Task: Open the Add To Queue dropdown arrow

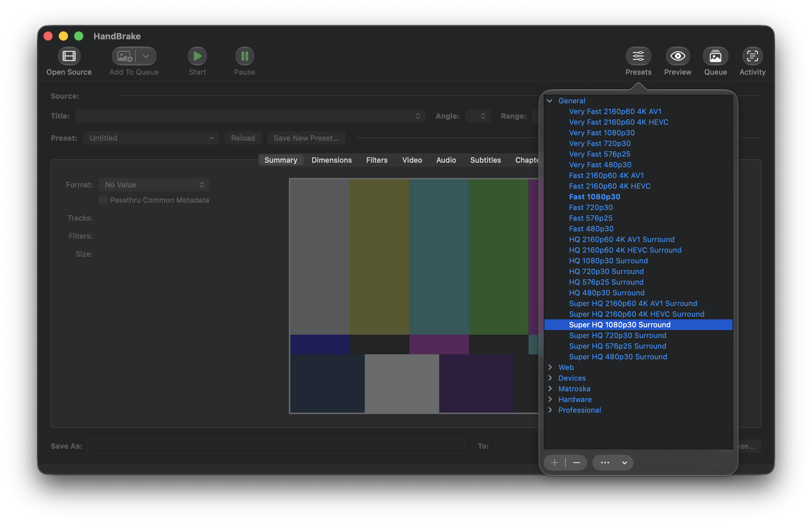Action: tap(146, 56)
